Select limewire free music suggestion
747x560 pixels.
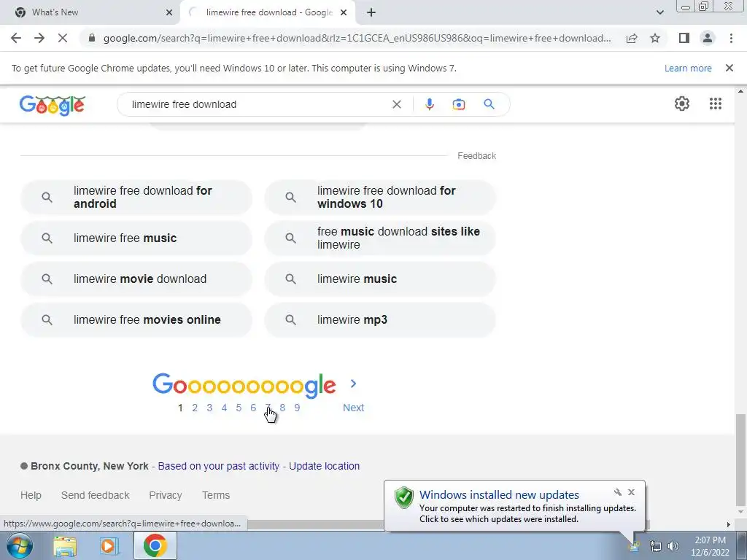[x=136, y=238]
